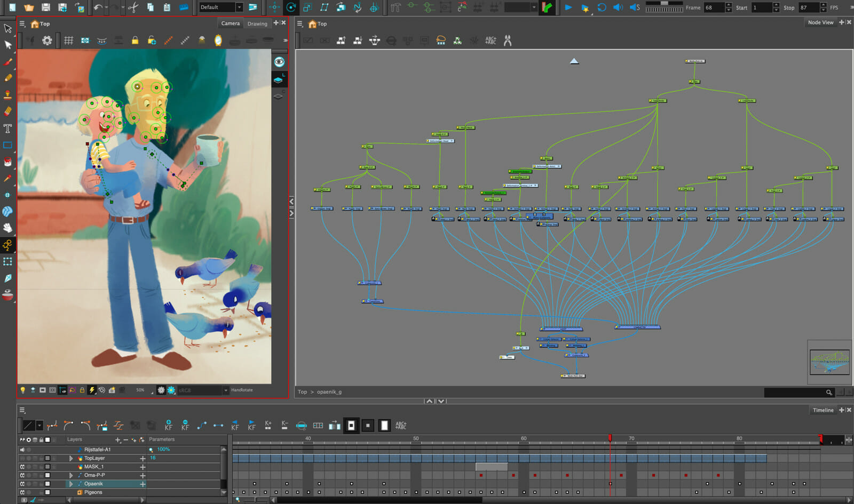The width and height of the screenshot is (854, 504).
Task: Click the navigator thumbnail in the Node View
Action: (829, 363)
